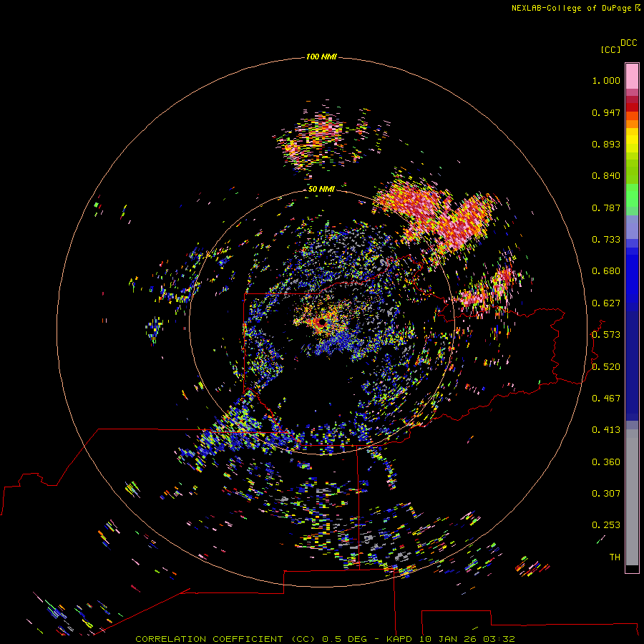Image resolution: width=644 pixels, height=644 pixels.
Task: Select the 0.680 legend value
Action: (x=606, y=271)
